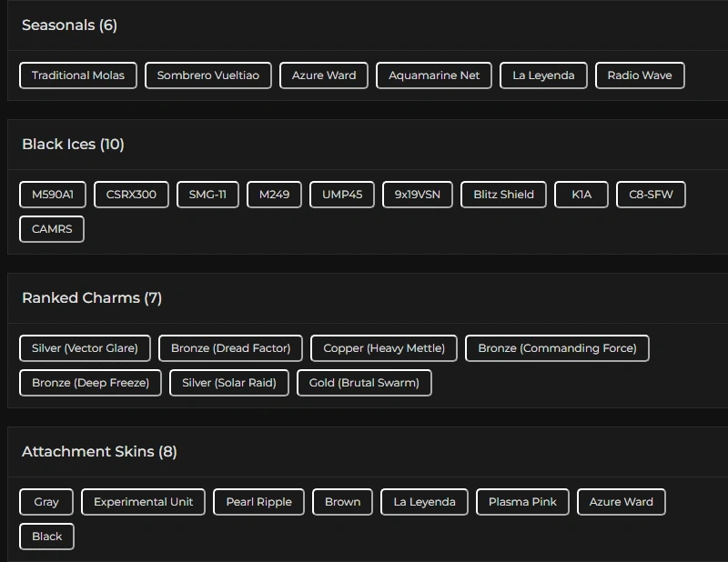Click the Silver (Vector Glare) charm
The width and height of the screenshot is (728, 562).
click(85, 348)
